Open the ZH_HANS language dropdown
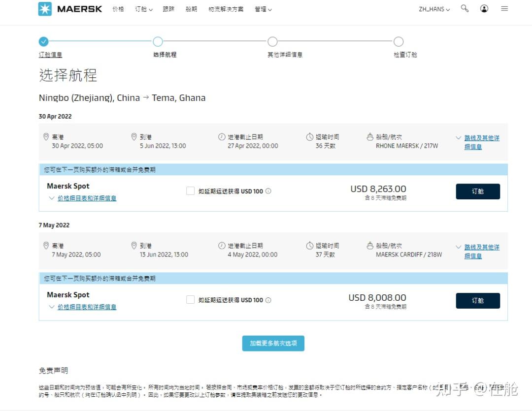This screenshot has height=411, width=532. coord(433,8)
